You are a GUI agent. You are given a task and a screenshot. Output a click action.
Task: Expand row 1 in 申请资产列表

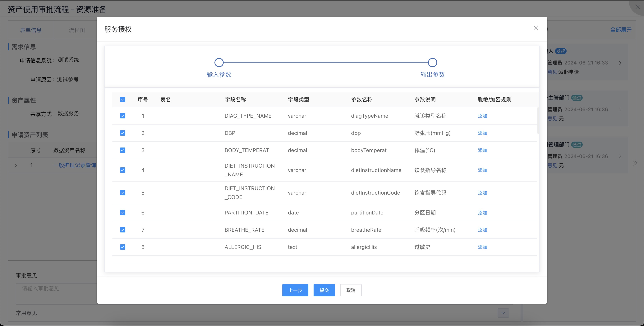(16, 165)
